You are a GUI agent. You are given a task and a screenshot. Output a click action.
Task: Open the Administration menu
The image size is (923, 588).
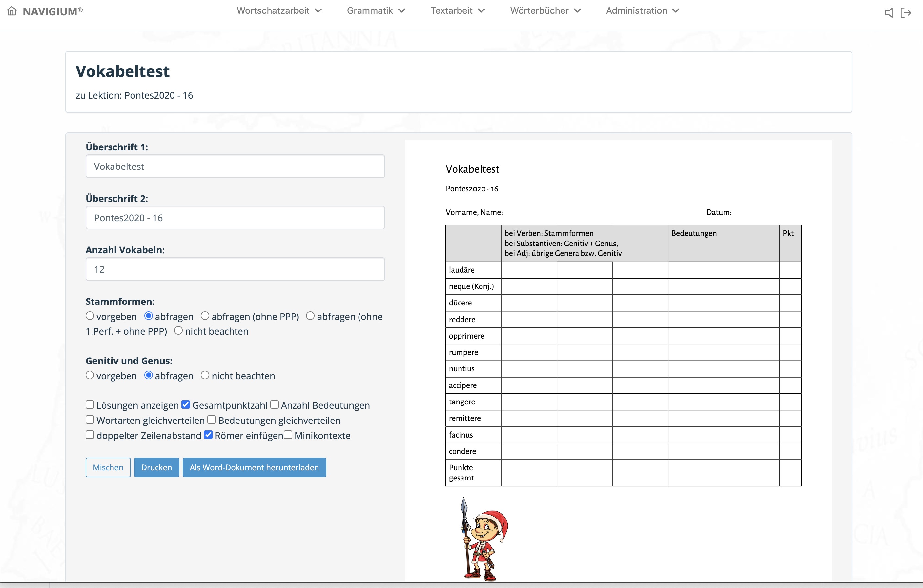pyautogui.click(x=643, y=11)
